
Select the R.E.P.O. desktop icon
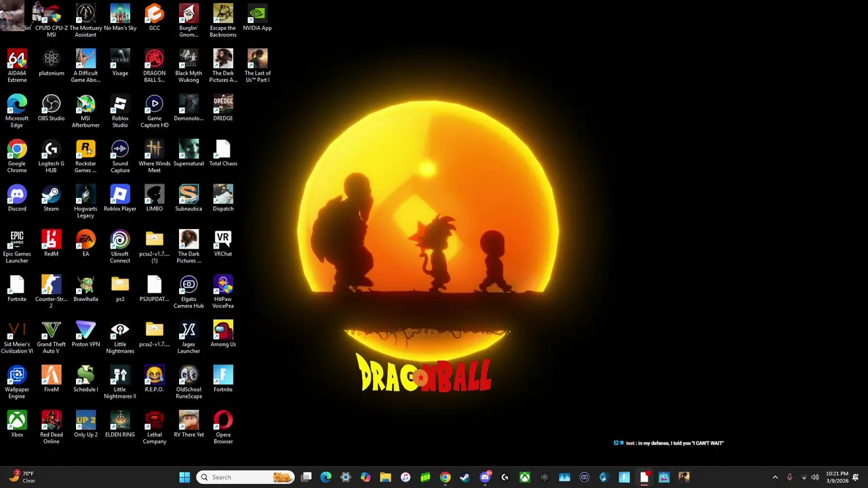(155, 380)
